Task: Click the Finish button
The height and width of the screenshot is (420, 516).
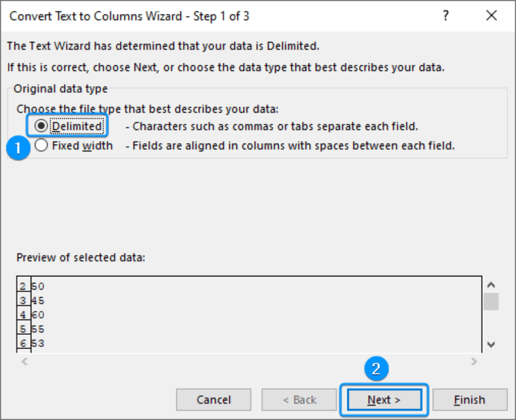Action: coord(469,400)
